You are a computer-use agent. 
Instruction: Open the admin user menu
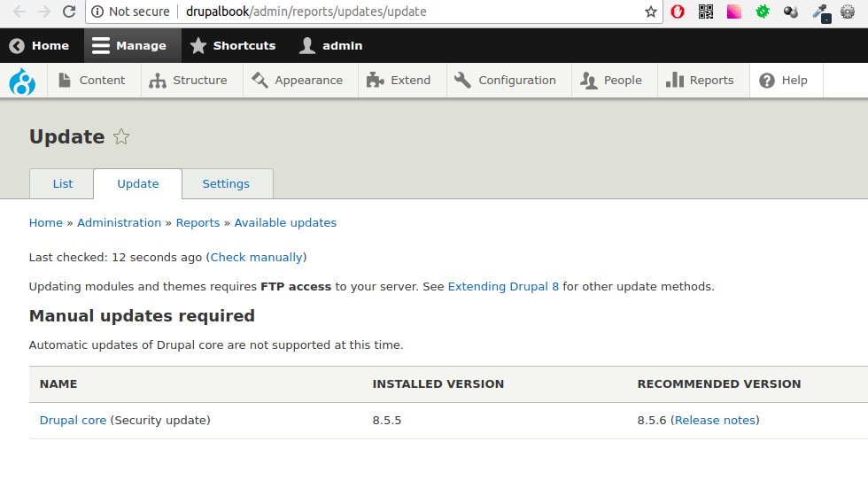(331, 45)
